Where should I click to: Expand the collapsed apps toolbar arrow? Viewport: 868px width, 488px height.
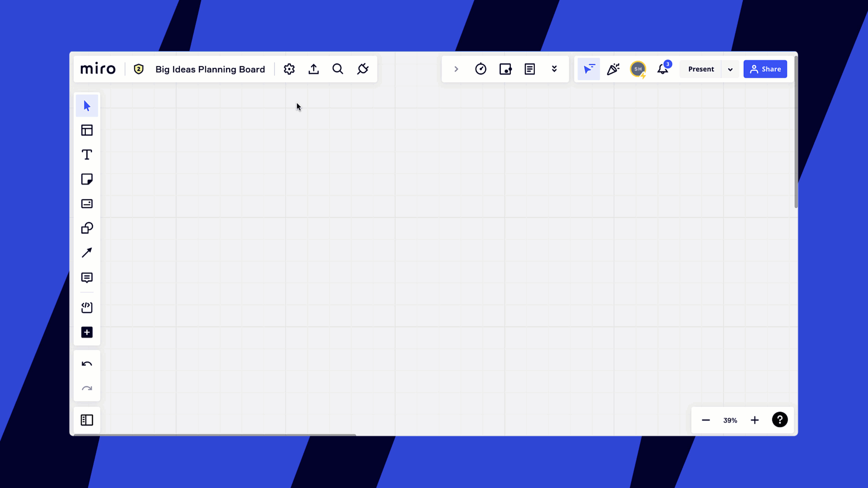click(x=456, y=69)
